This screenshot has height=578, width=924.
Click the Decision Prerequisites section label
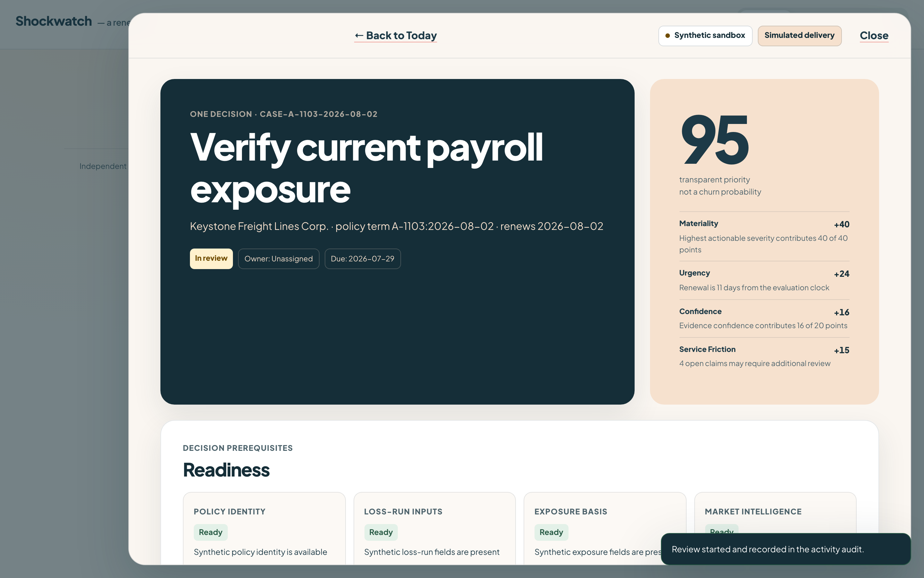pyautogui.click(x=238, y=448)
